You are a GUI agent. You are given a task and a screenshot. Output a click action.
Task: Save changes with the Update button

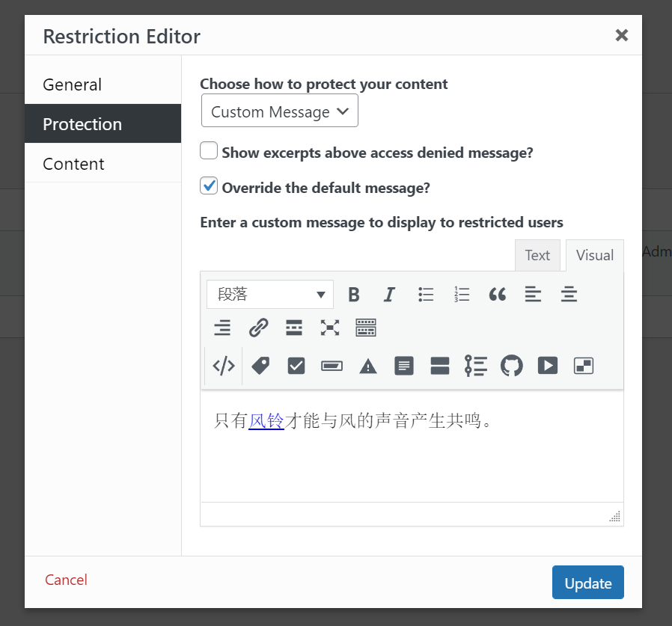pos(587,583)
